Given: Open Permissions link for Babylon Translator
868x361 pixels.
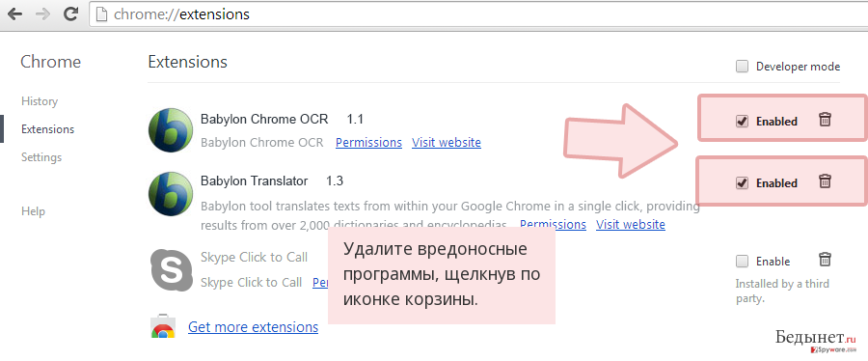Looking at the screenshot, I should [x=553, y=224].
